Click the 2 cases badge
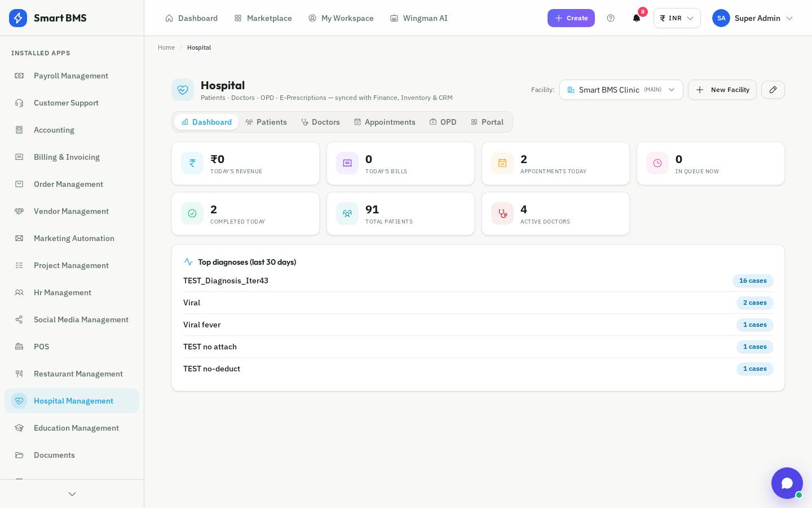Screen dimensions: 812x508 click(x=754, y=303)
